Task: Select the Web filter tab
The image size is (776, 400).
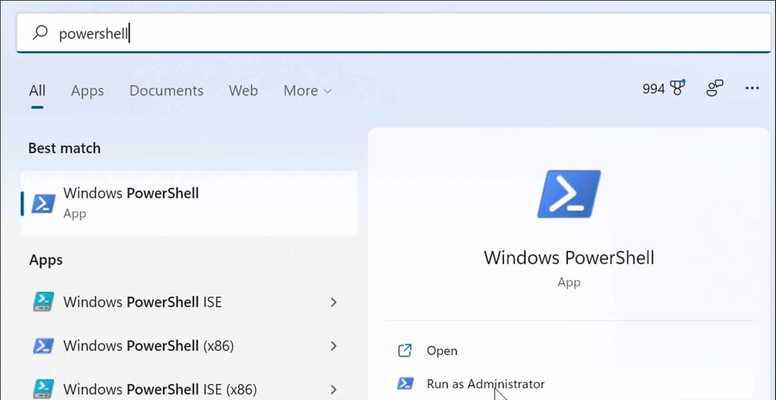Action: [243, 91]
